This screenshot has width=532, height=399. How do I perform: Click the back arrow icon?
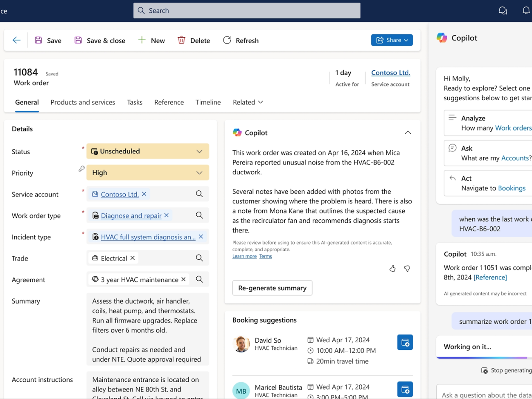[16, 40]
